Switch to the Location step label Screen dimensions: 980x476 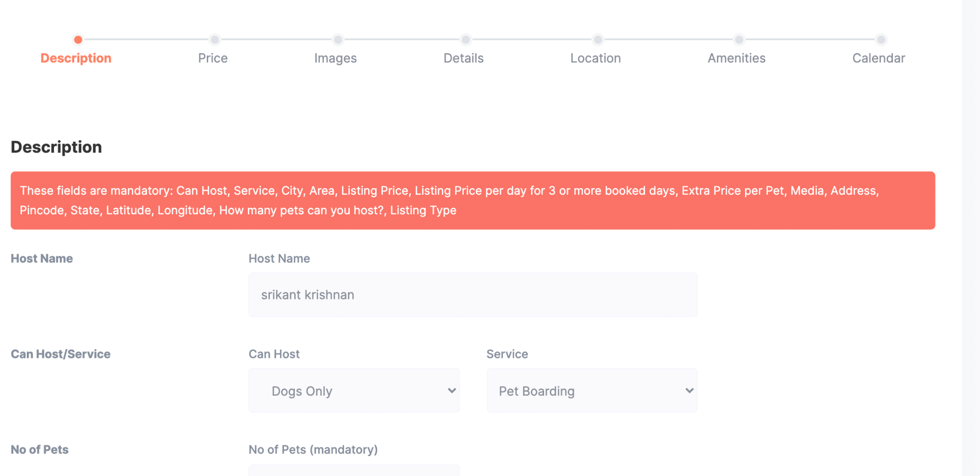(x=596, y=58)
